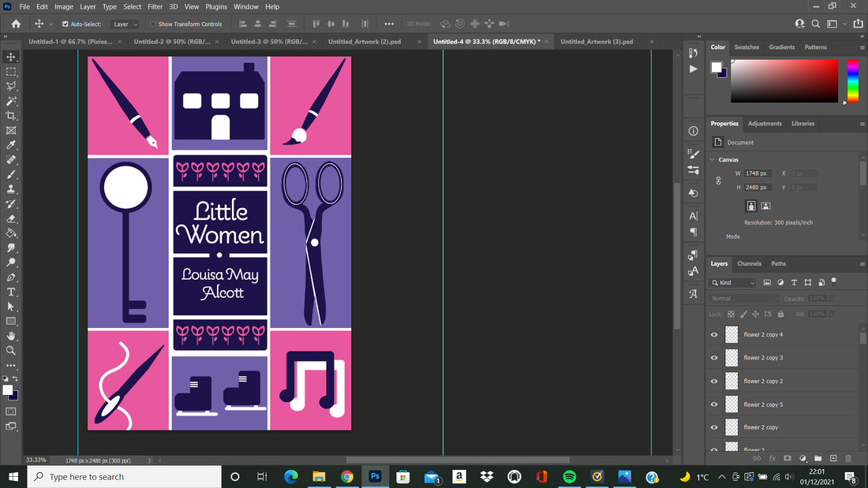Open the Color panel menu
868x488 pixels.
pos(862,47)
